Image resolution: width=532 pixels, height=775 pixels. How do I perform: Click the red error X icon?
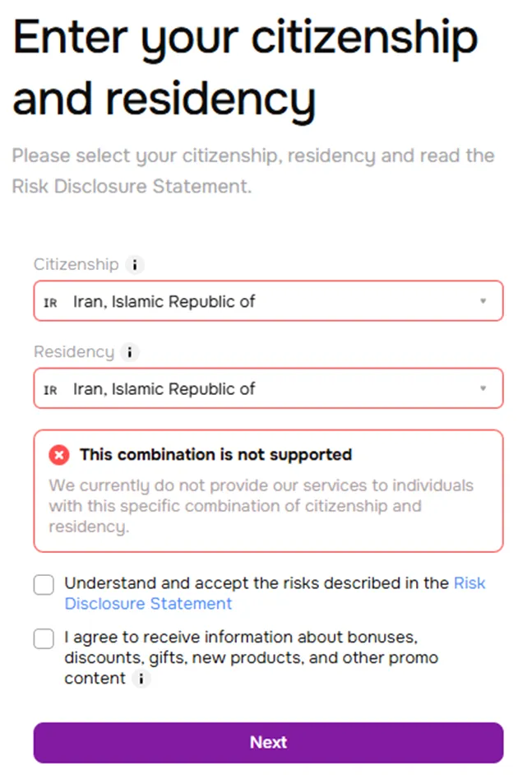pos(58,455)
